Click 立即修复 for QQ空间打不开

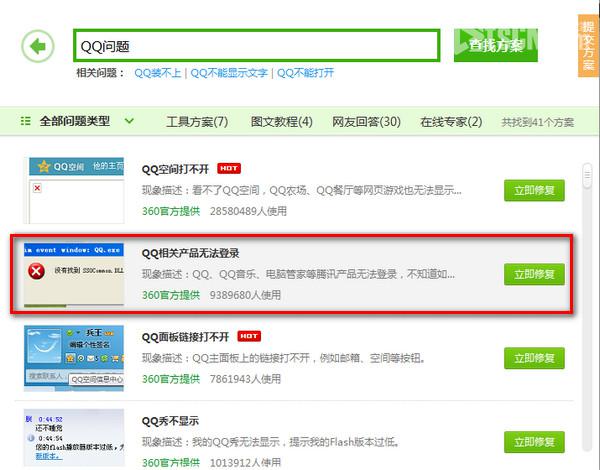(x=534, y=190)
